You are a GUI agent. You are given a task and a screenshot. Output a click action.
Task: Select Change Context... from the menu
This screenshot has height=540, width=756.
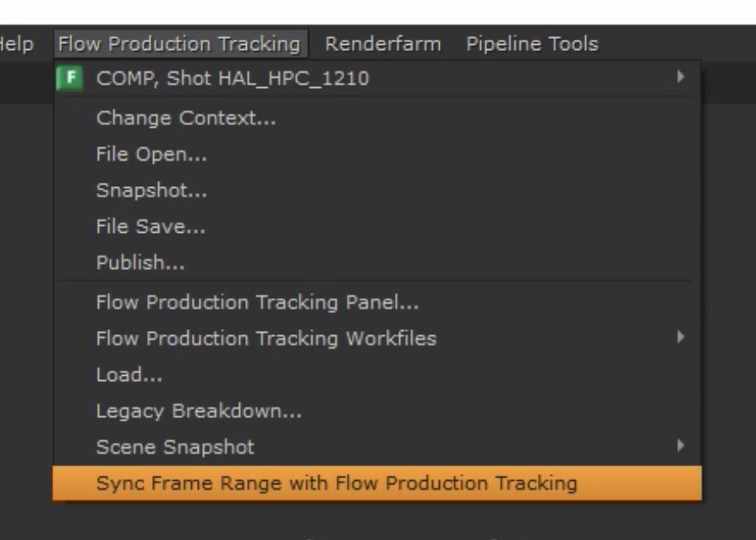(x=186, y=118)
